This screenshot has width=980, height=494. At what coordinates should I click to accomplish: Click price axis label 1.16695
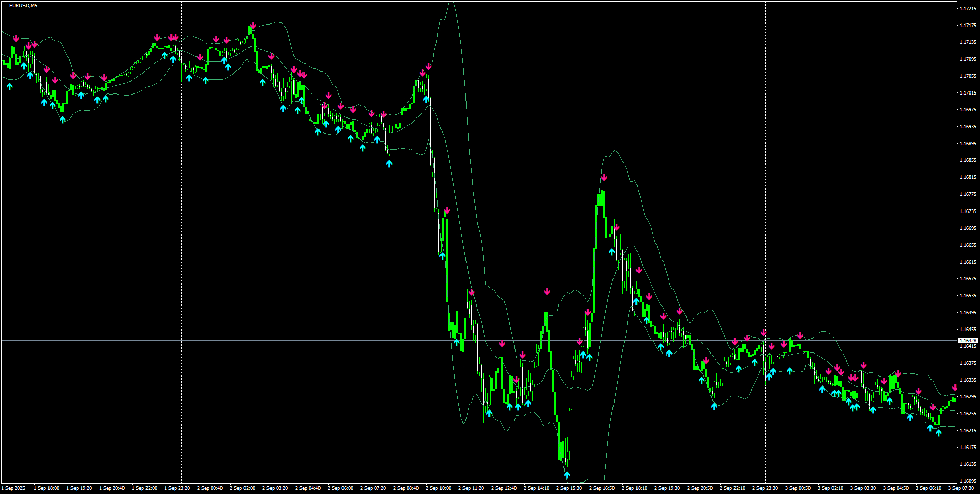click(x=968, y=228)
